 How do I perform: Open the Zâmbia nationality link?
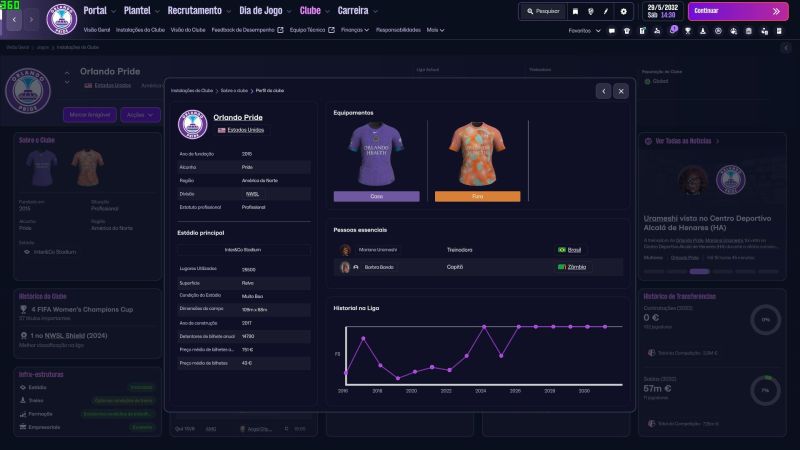click(x=577, y=267)
